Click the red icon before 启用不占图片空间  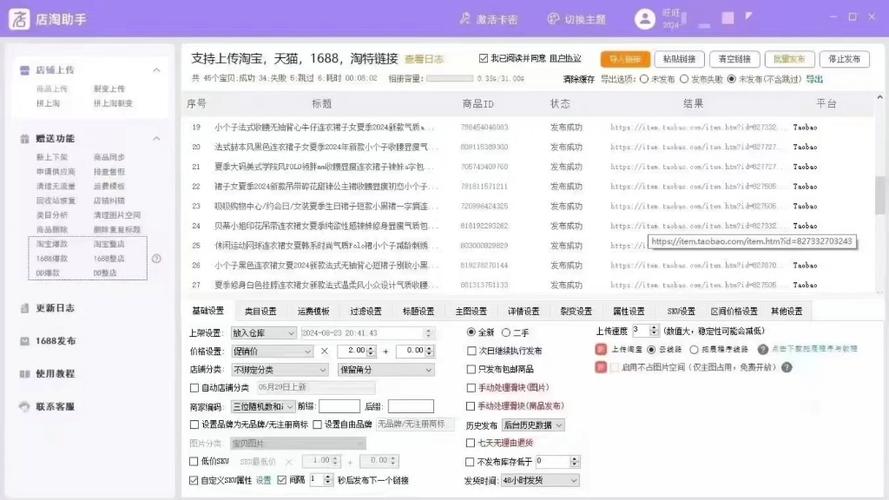tap(601, 367)
